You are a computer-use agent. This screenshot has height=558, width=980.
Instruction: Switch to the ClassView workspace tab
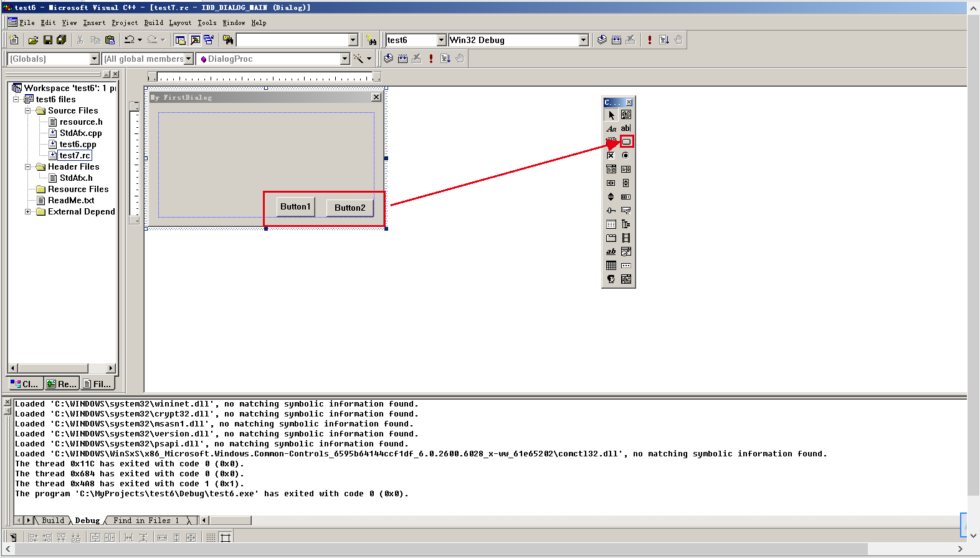25,384
